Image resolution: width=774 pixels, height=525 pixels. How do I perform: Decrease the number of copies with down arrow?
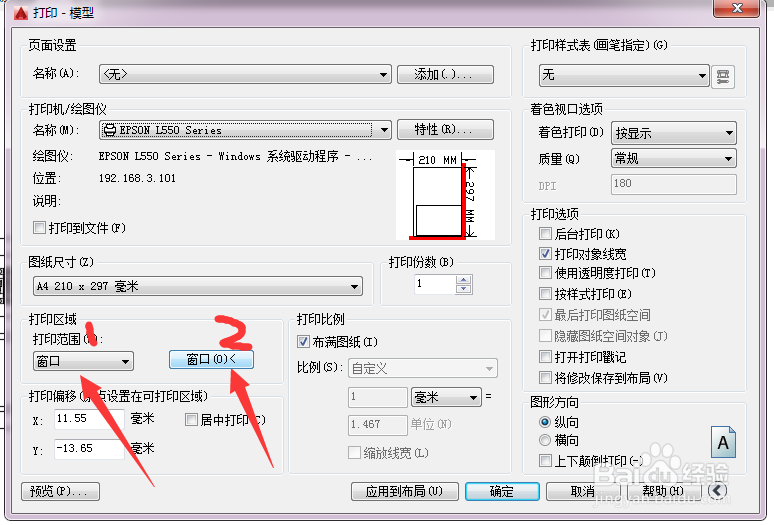463,289
